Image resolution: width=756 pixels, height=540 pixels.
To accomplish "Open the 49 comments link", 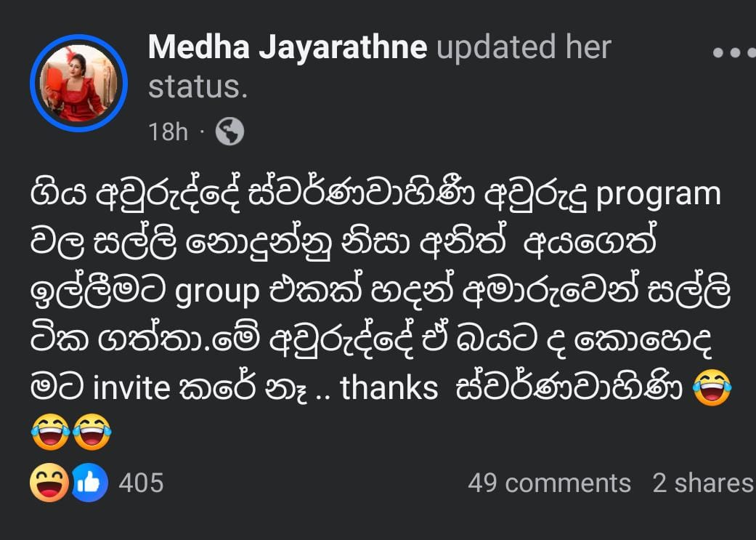I will 549,483.
